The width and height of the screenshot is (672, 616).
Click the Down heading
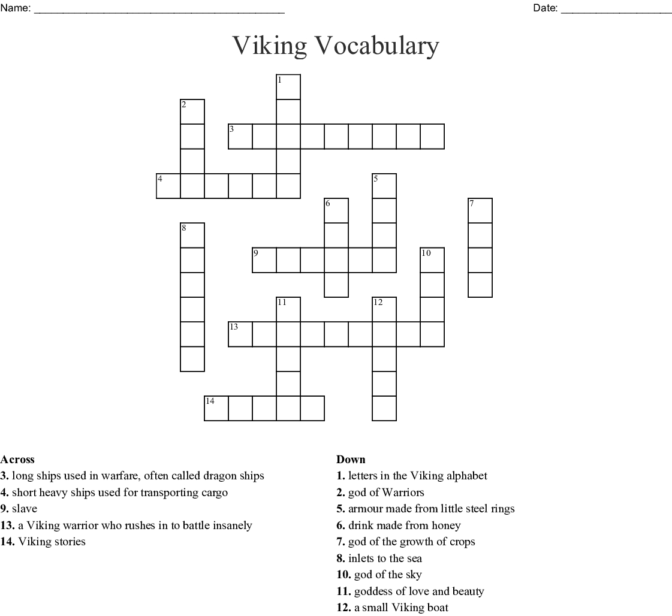click(351, 460)
